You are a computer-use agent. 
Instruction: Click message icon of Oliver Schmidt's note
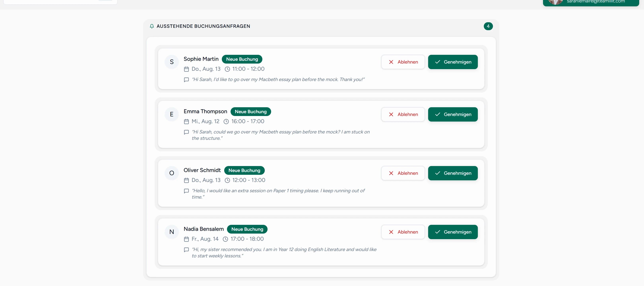click(x=186, y=191)
